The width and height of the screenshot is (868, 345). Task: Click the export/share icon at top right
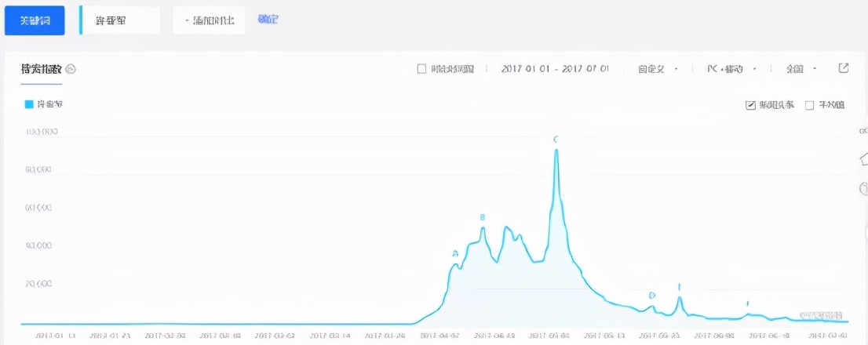[x=844, y=68]
